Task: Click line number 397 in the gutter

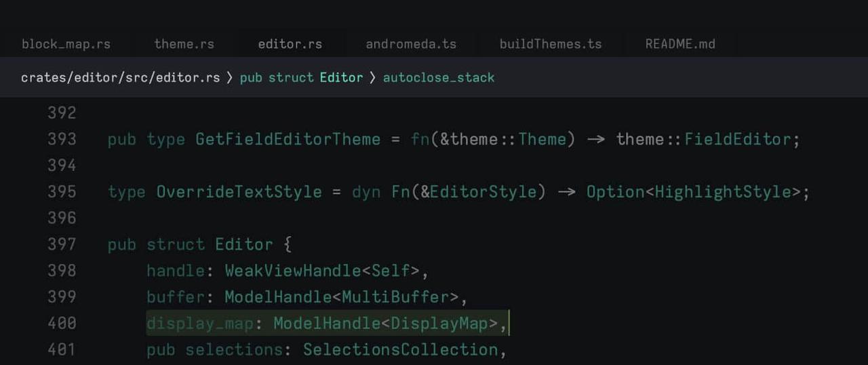Action: [x=62, y=244]
